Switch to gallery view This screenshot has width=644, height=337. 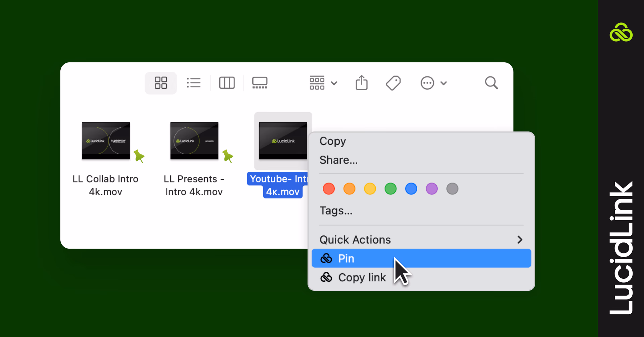pos(260,83)
